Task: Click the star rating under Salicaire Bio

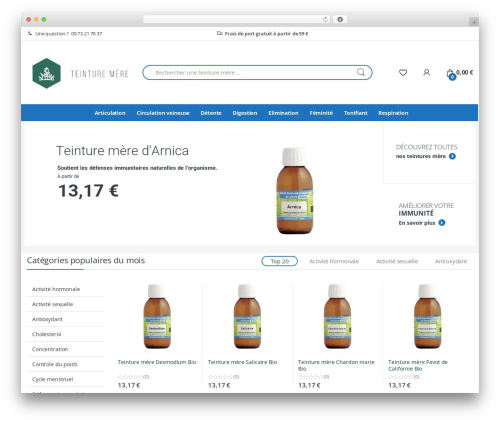Action: 220,377
